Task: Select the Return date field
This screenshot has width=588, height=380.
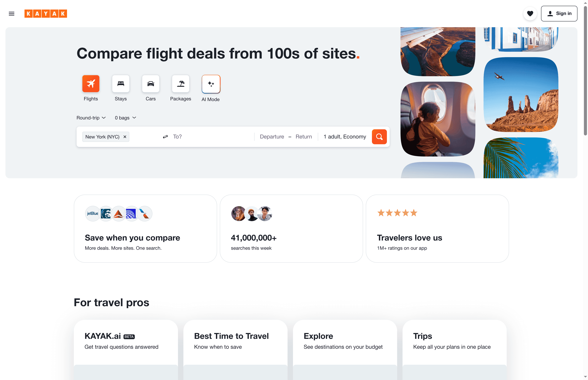Action: tap(304, 136)
